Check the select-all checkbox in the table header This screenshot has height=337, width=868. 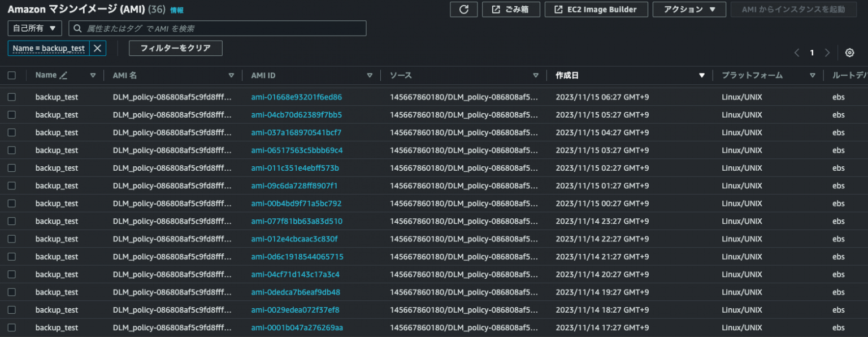coord(12,74)
